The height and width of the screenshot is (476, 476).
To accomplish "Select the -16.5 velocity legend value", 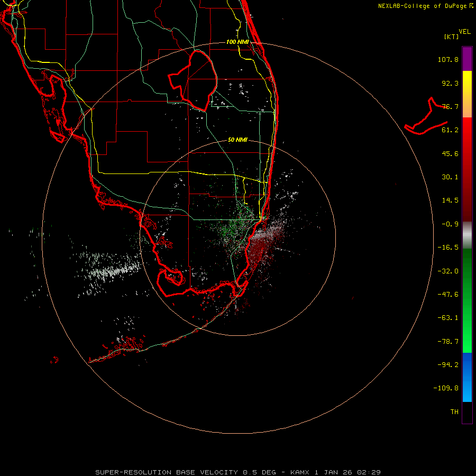I will 448,248.
